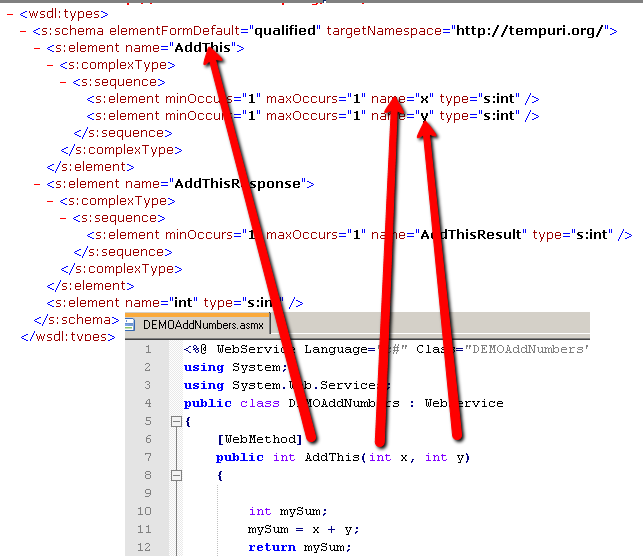Collapse the wsdl:types node
Image resolution: width=643 pixels, height=556 pixels.
click(9, 14)
